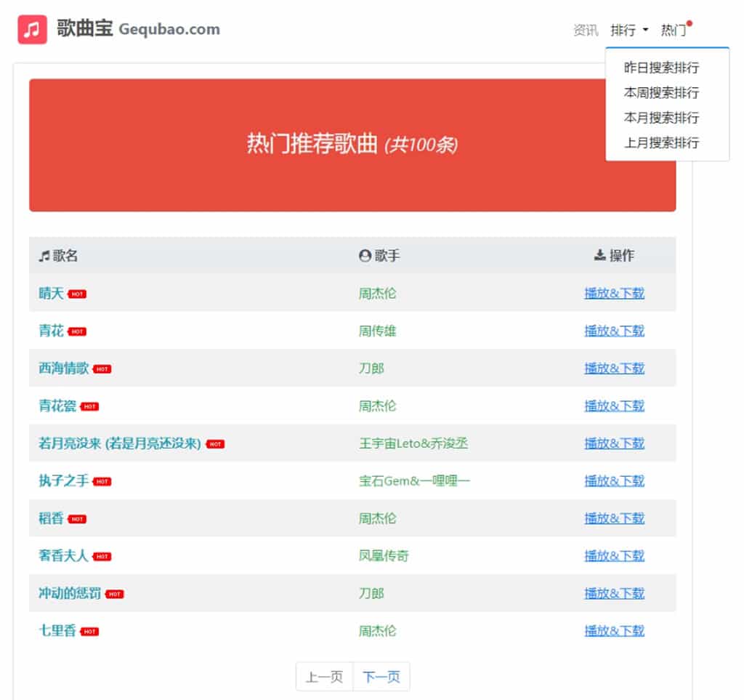Open the song 冲动的惩罚
The height and width of the screenshot is (700, 744).
[x=70, y=593]
